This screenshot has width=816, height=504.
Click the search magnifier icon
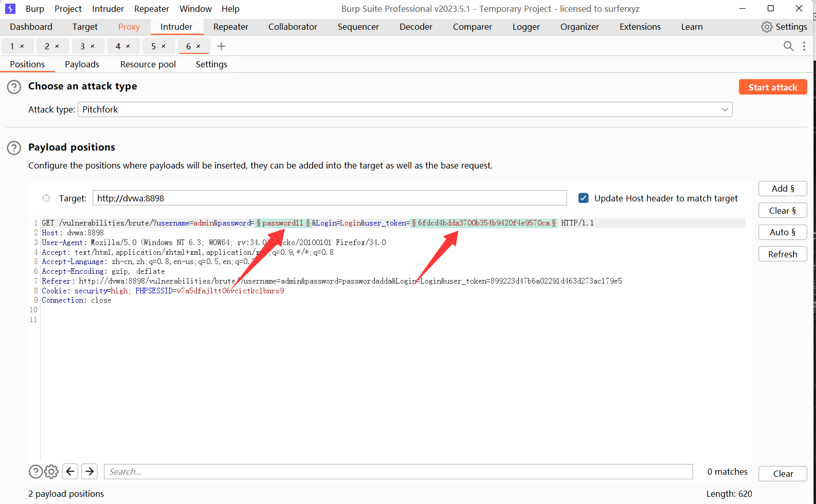[788, 46]
